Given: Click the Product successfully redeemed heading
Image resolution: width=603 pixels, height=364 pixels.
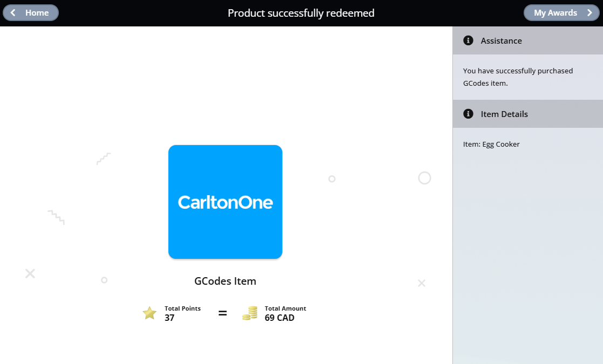Looking at the screenshot, I should click(x=301, y=13).
